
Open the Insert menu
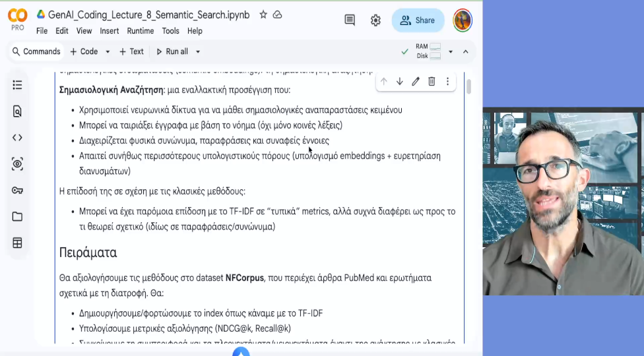click(110, 31)
